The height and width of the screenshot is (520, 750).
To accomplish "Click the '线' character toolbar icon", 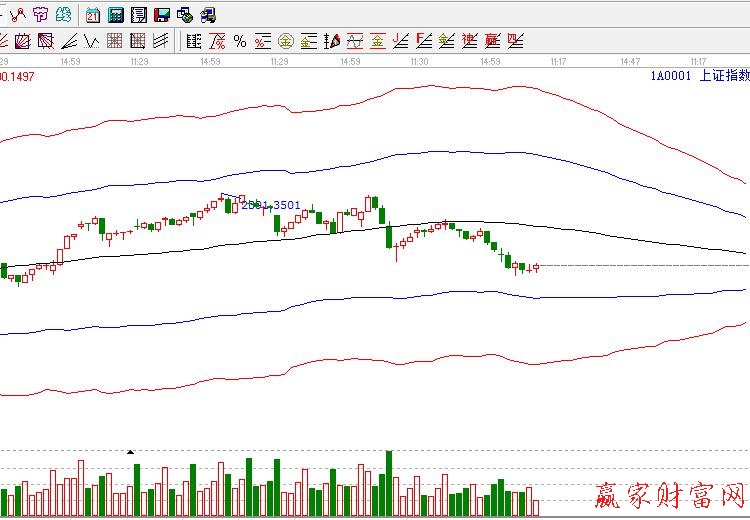I will pyautogui.click(x=64, y=15).
